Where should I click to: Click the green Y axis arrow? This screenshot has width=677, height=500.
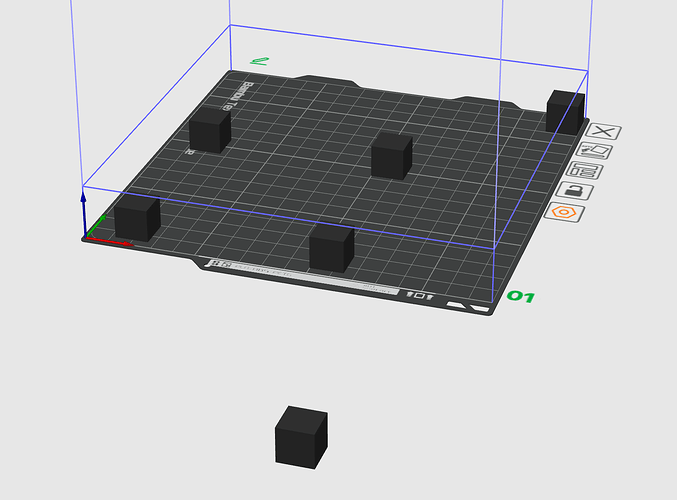(x=95, y=226)
